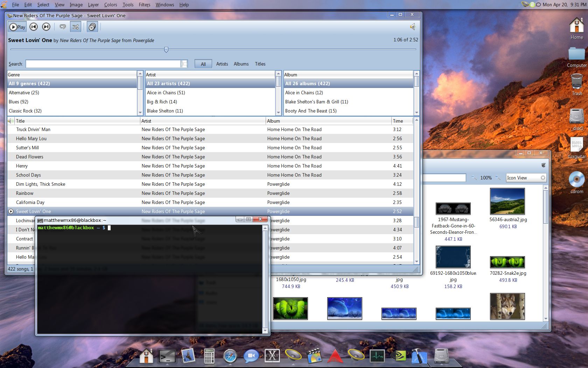The image size is (588, 368).
Task: Click zoom out icon in file manager
Action: 474,178
